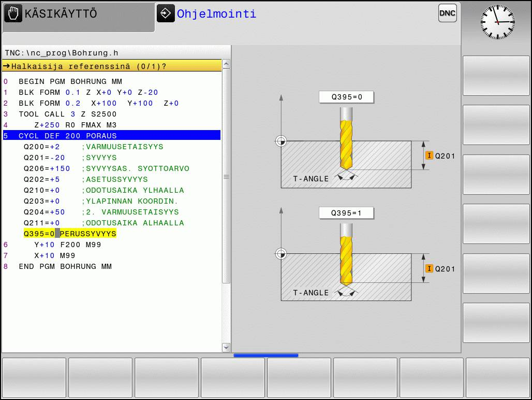Click parameter Q202=+5 ASETUSSYVYYS
The image size is (532, 400).
coord(112,179)
